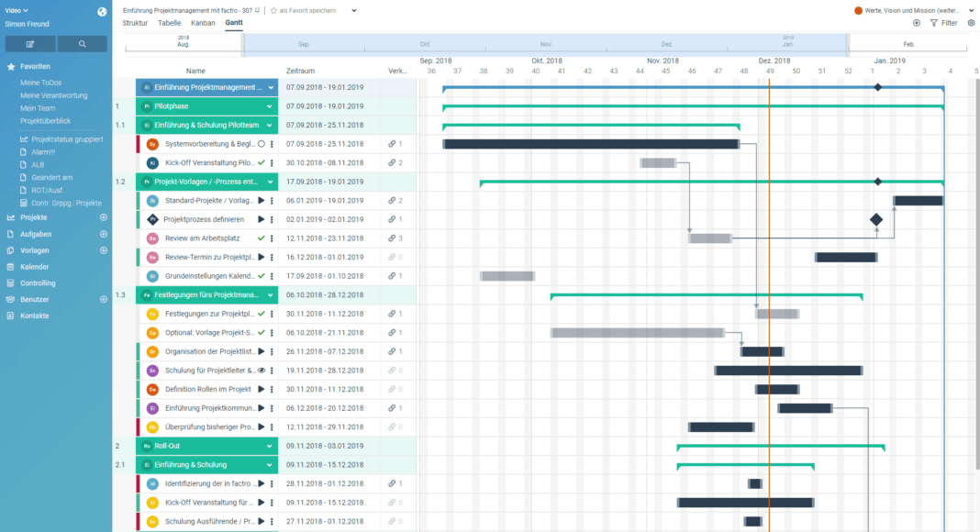
Task: Open the search button in sidebar
Action: (83, 44)
